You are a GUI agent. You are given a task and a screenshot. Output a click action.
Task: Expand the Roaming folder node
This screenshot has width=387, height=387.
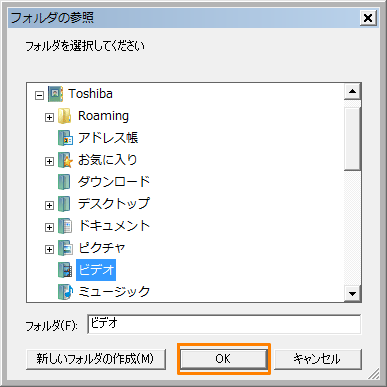[49, 117]
